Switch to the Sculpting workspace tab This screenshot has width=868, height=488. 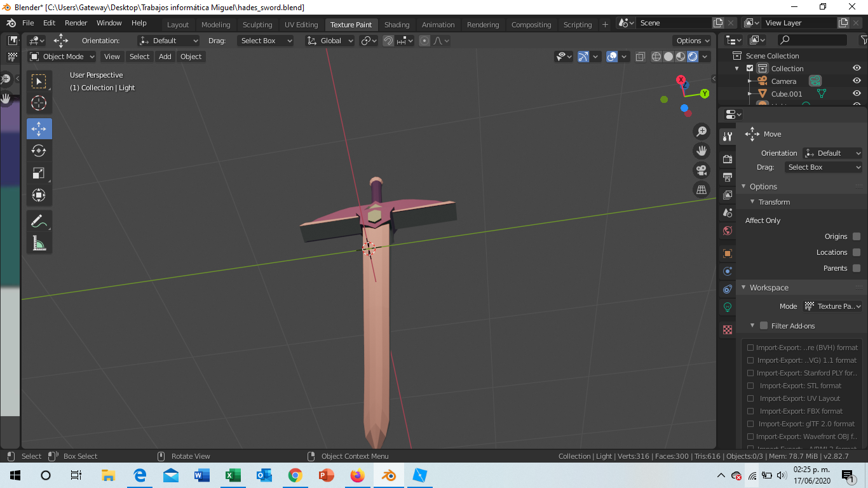(x=257, y=25)
